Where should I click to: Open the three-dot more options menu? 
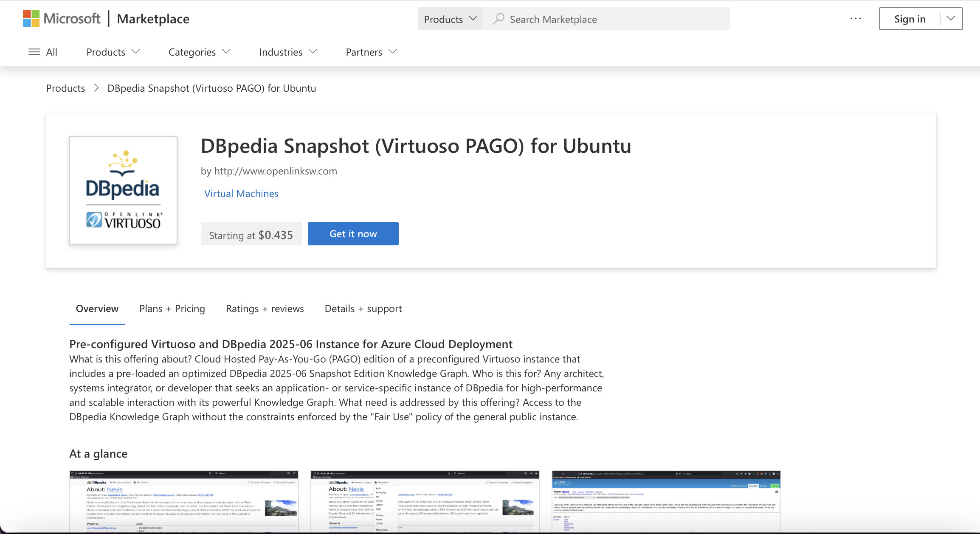click(x=856, y=19)
